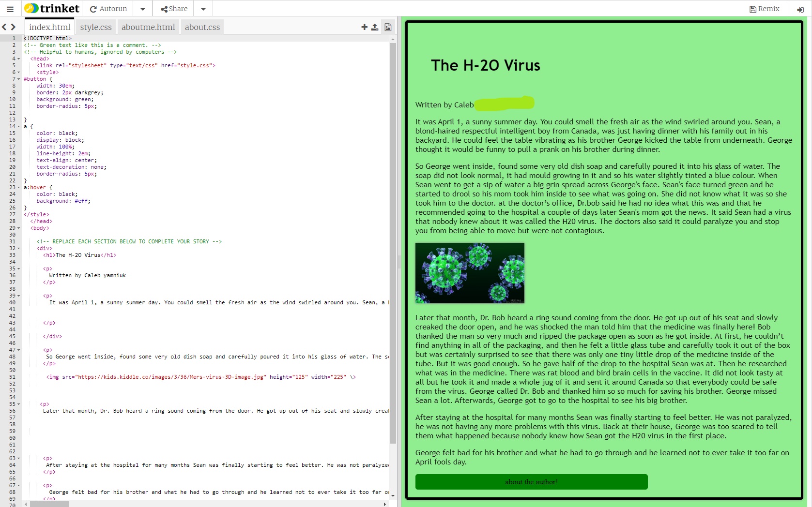This screenshot has height=507, width=812.
Task: Click the Share button
Action: tap(173, 8)
